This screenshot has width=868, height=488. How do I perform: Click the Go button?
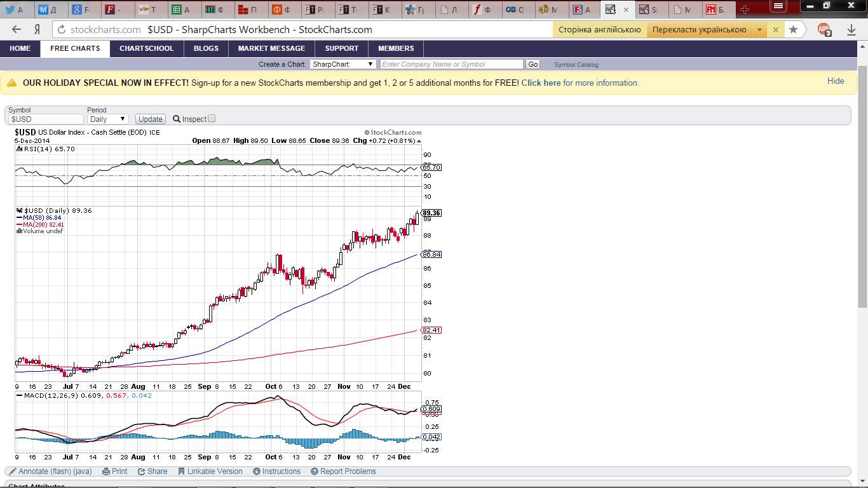coord(532,64)
